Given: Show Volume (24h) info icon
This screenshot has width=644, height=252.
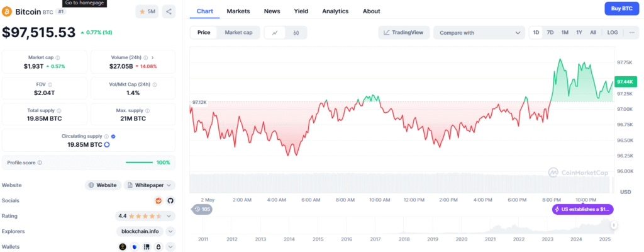Looking at the screenshot, I should point(147,58).
